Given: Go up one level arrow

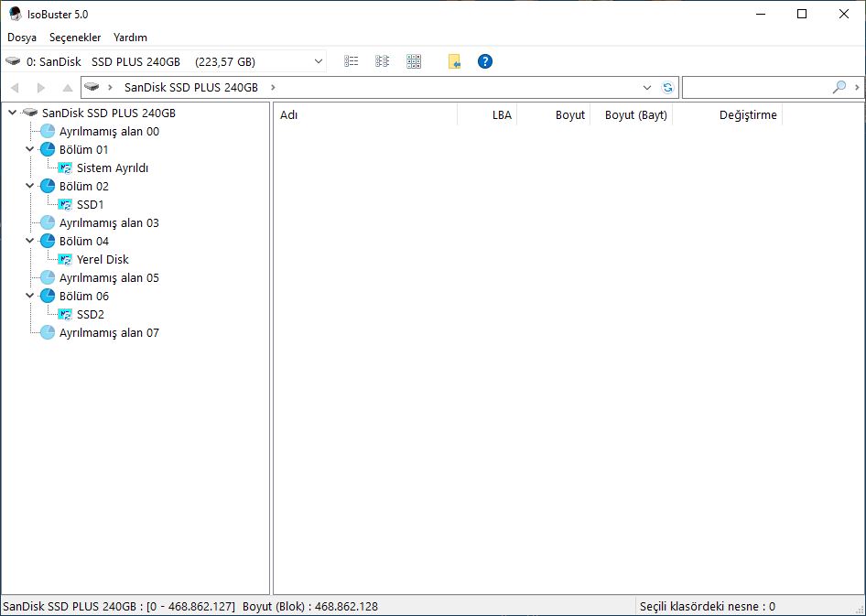Looking at the screenshot, I should coord(68,88).
